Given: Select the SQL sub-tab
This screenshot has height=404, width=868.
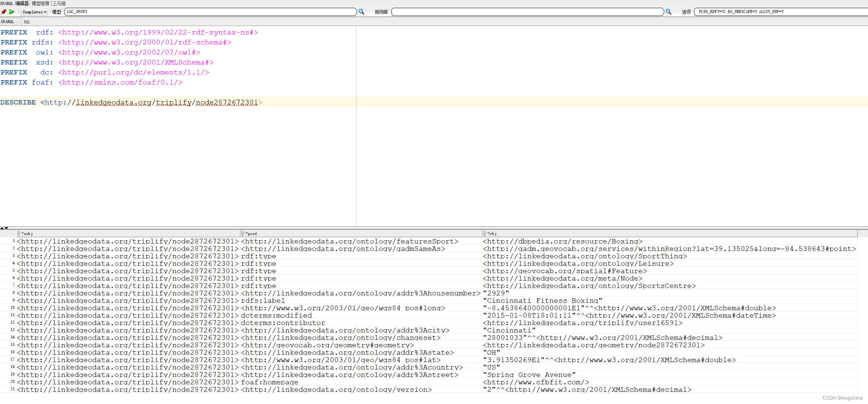Looking at the screenshot, I should point(27,22).
